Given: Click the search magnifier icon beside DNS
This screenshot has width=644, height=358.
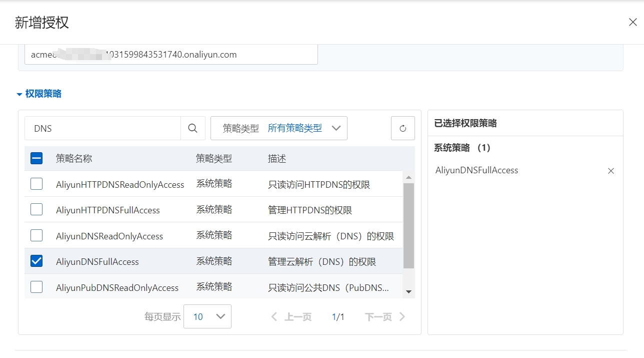Looking at the screenshot, I should tap(192, 129).
